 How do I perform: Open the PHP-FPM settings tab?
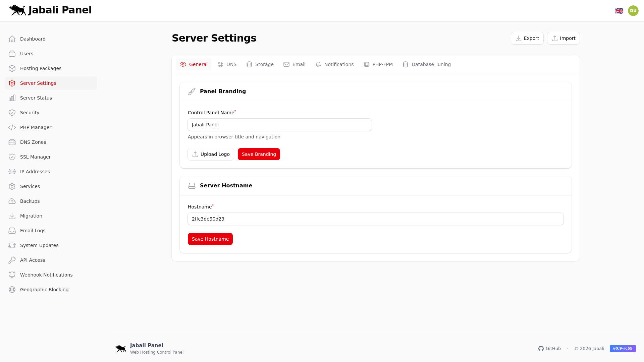coord(382,64)
